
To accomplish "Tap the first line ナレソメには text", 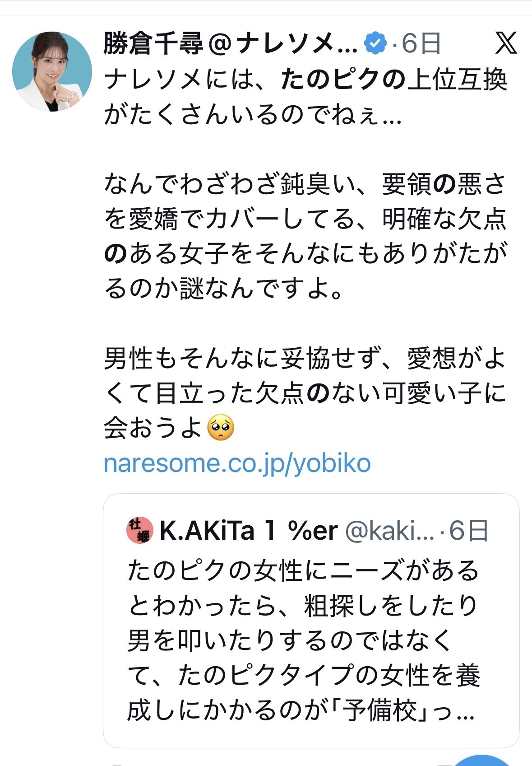I will click(x=305, y=80).
